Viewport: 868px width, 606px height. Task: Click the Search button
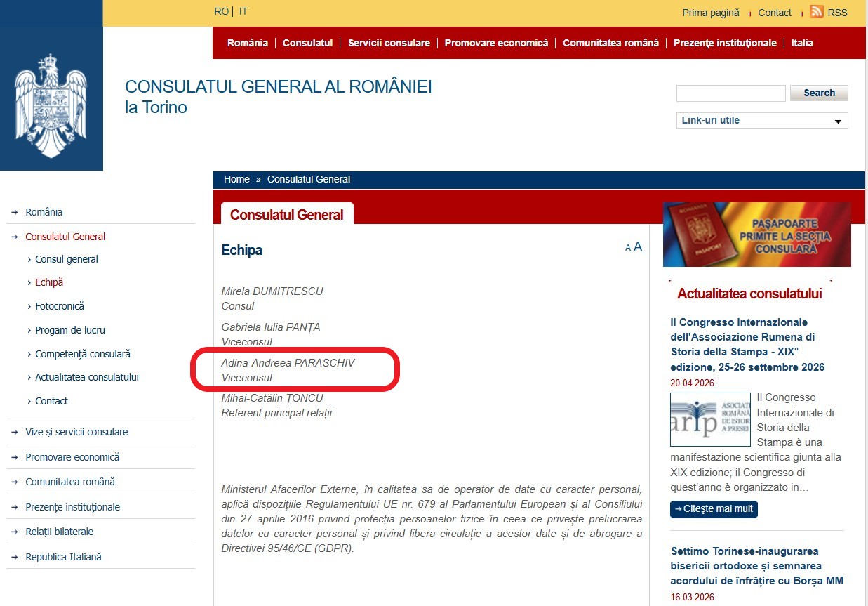819,93
